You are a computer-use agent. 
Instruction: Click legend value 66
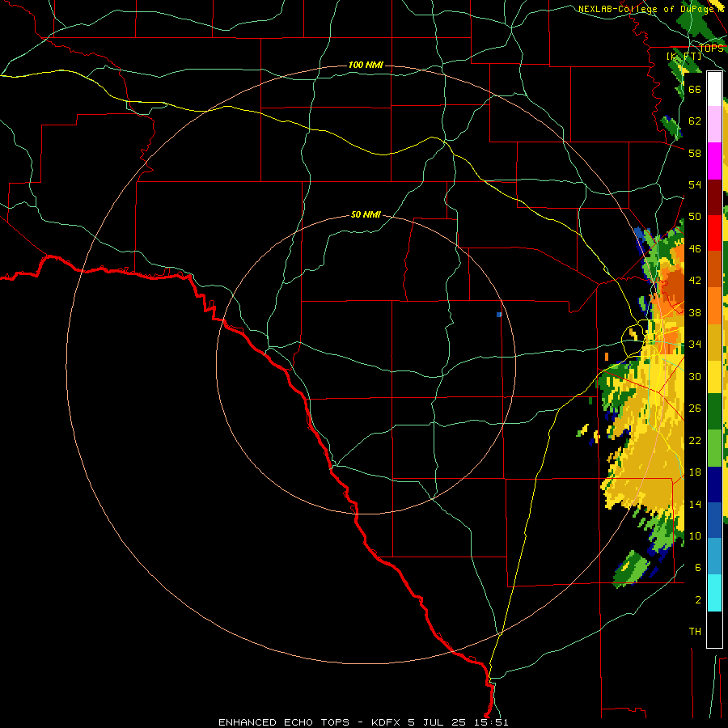click(x=695, y=89)
